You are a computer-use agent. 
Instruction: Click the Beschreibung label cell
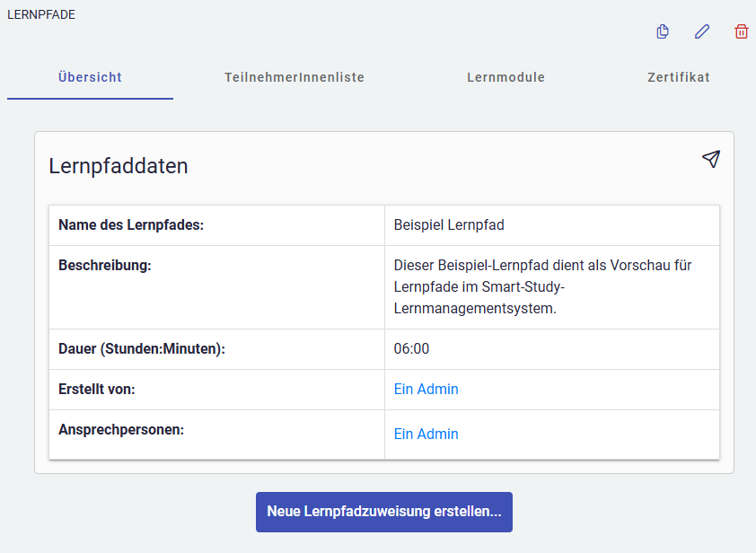tap(105, 266)
